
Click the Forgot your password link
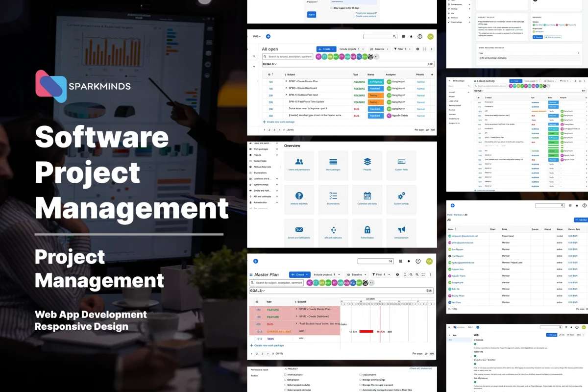(366, 13)
